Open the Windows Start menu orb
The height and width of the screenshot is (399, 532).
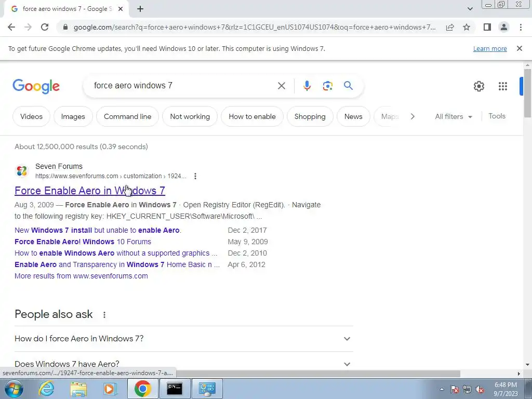(x=14, y=389)
